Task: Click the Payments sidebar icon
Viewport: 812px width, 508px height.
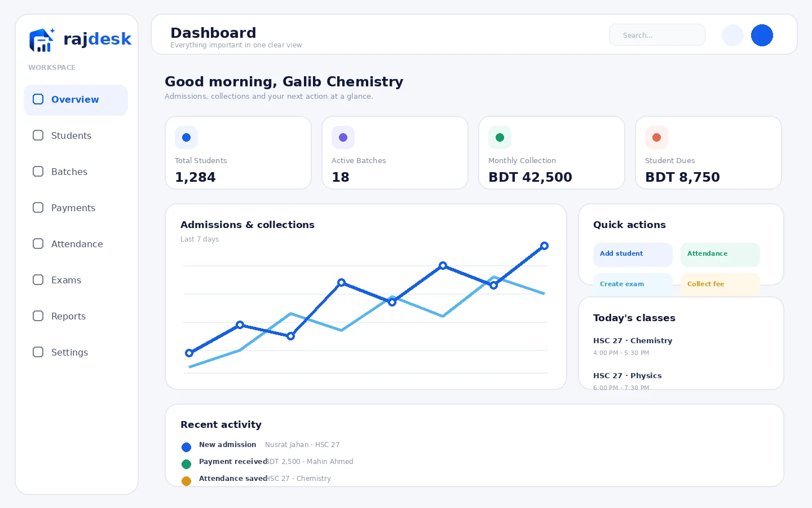Action: pyautogui.click(x=38, y=208)
